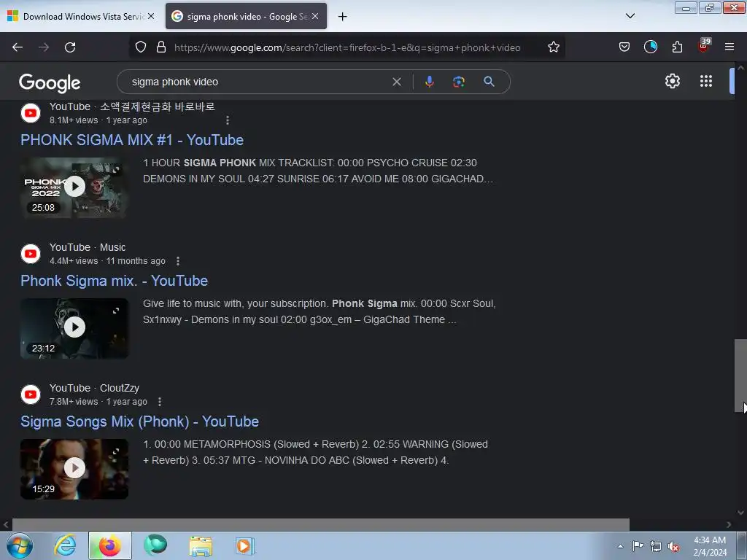This screenshot has width=747, height=560.
Task: Open PHONK SIGMA MIX #1 - YouTube link
Action: coord(132,140)
